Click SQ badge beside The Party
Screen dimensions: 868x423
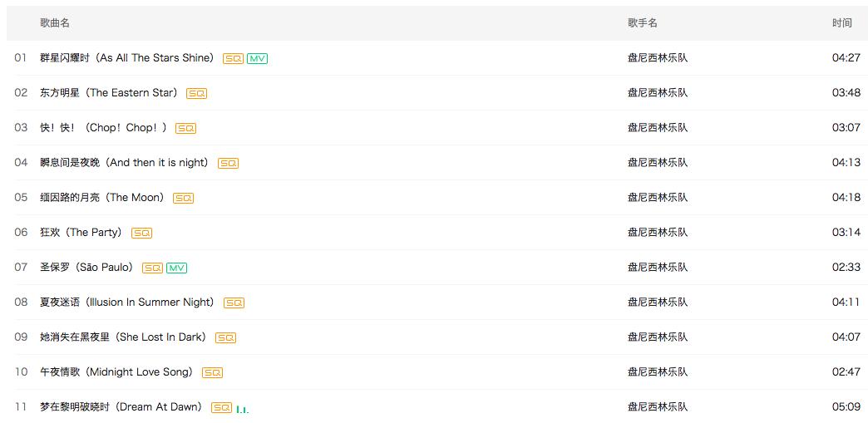click(x=141, y=234)
